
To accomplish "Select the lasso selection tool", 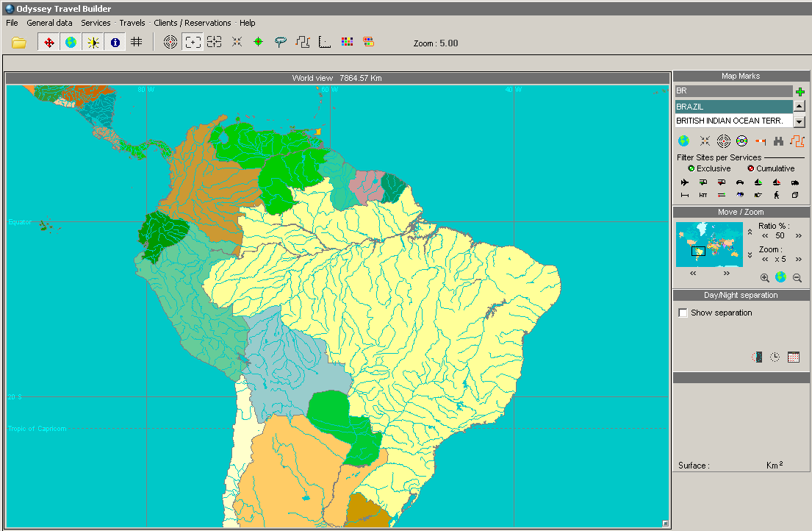I will pos(280,43).
